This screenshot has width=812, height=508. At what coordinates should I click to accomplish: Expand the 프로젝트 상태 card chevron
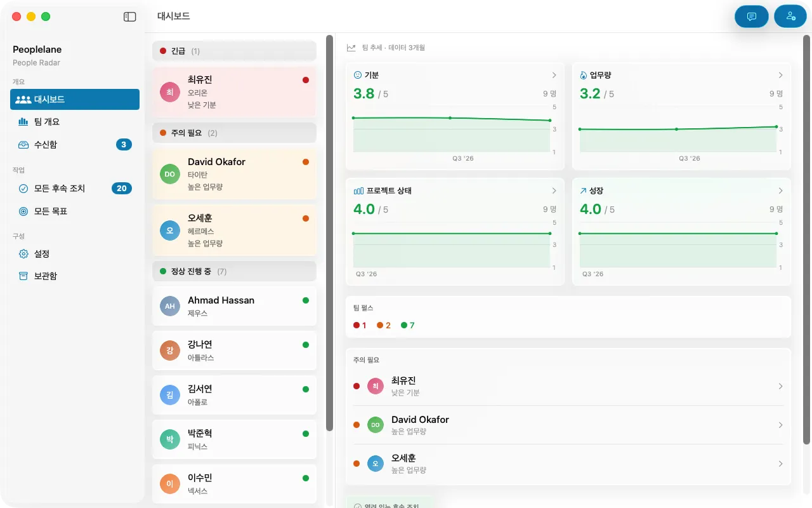pos(554,190)
